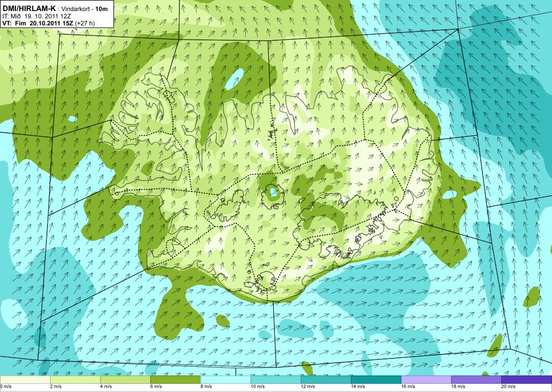The height and width of the screenshot is (392, 552).
Task: Click the "16 m/s" legend label
Action: (408, 386)
